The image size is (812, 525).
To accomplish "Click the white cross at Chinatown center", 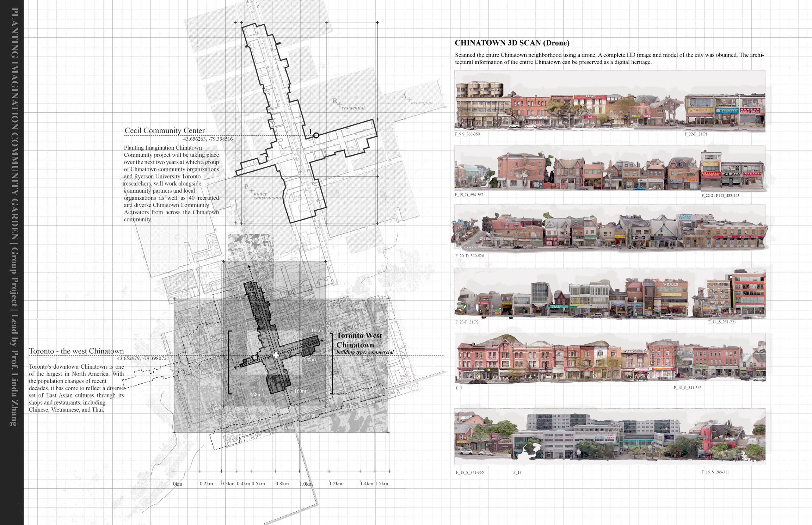I will pyautogui.click(x=276, y=355).
